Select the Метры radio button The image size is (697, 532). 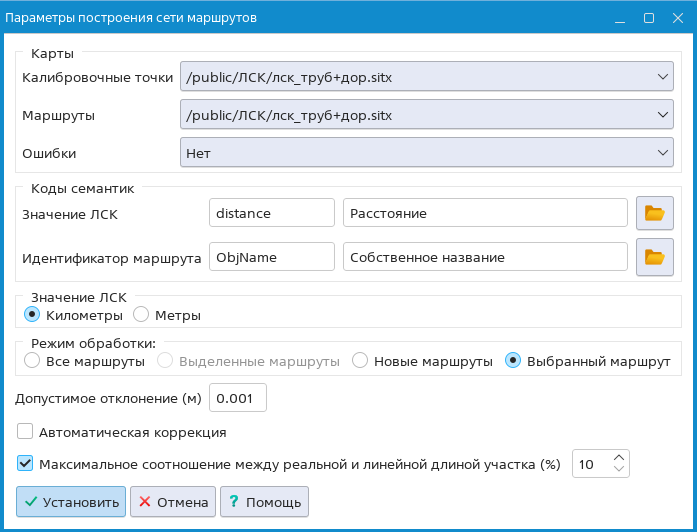(141, 315)
